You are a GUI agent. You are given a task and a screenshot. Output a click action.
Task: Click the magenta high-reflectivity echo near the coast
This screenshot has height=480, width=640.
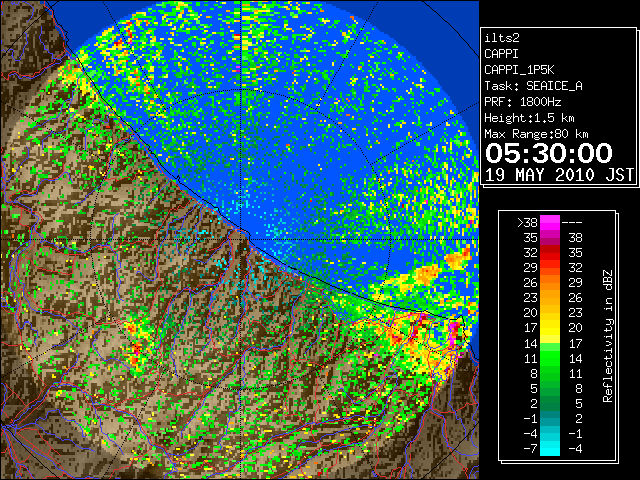(x=453, y=333)
